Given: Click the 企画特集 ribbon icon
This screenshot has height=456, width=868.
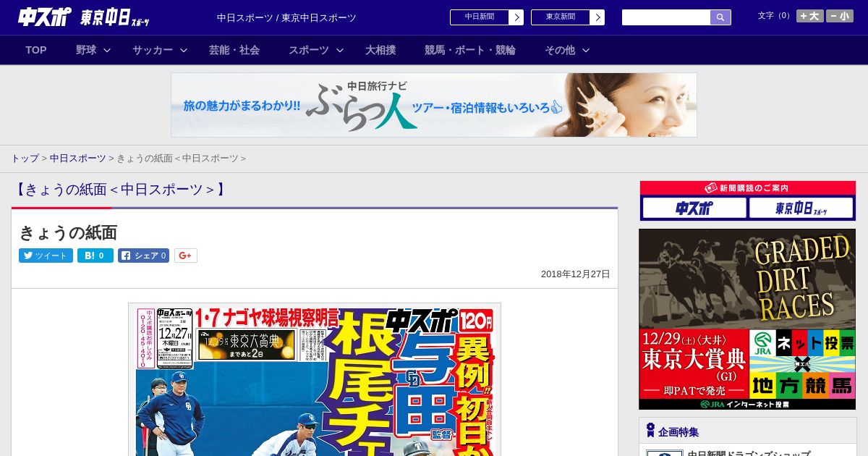Looking at the screenshot, I should click(x=650, y=431).
